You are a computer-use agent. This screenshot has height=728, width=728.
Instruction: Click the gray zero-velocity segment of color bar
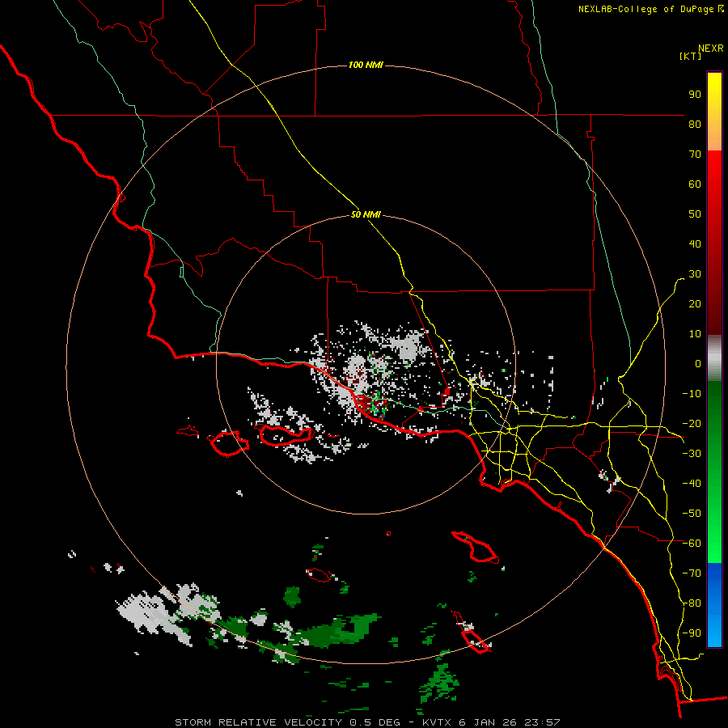click(714, 358)
